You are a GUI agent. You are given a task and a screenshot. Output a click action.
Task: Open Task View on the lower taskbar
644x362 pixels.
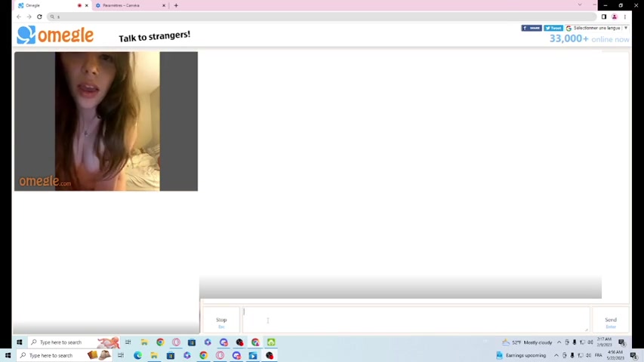coord(121,355)
